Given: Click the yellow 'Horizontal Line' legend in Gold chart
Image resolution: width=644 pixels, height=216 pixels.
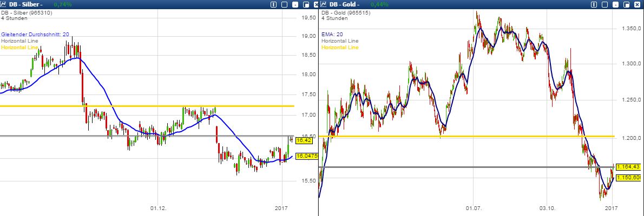Looking at the screenshot, I should 340,47.
